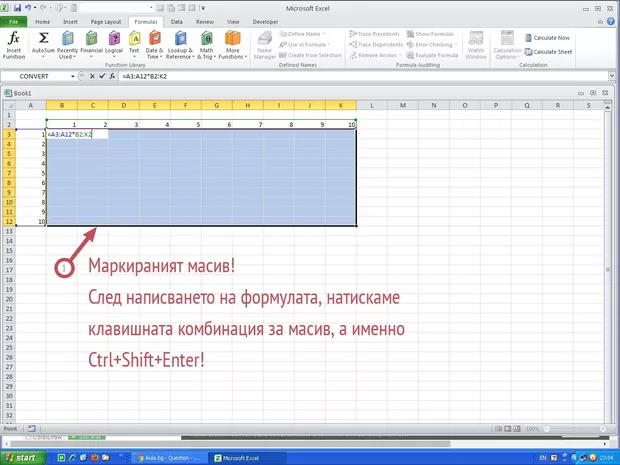Click the Windows start button

[x=21, y=458]
